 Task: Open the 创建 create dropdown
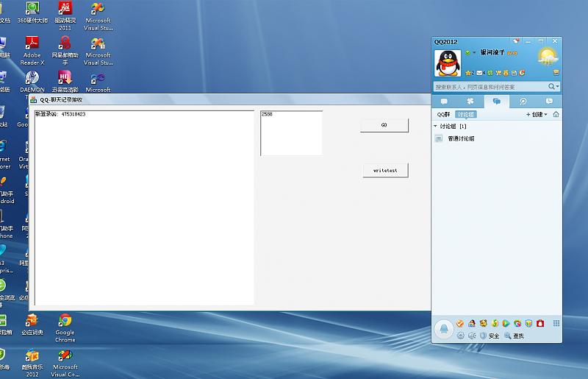pos(537,115)
